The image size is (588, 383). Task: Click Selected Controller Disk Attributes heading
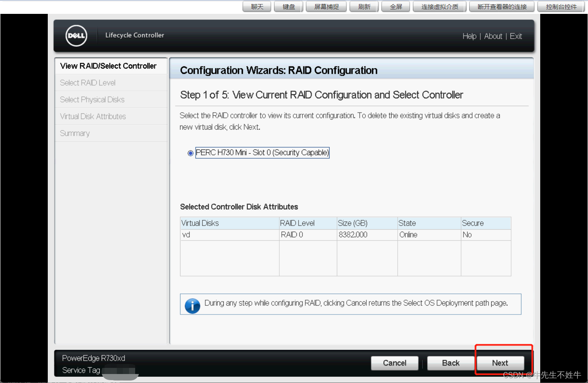click(x=239, y=207)
